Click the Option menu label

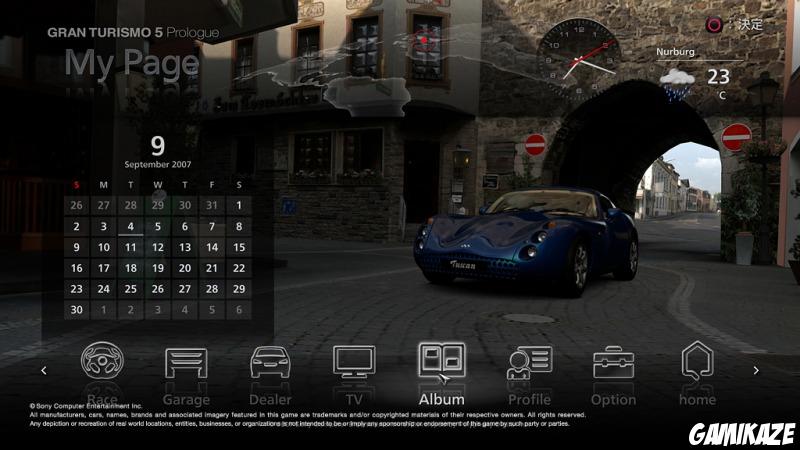pos(613,400)
